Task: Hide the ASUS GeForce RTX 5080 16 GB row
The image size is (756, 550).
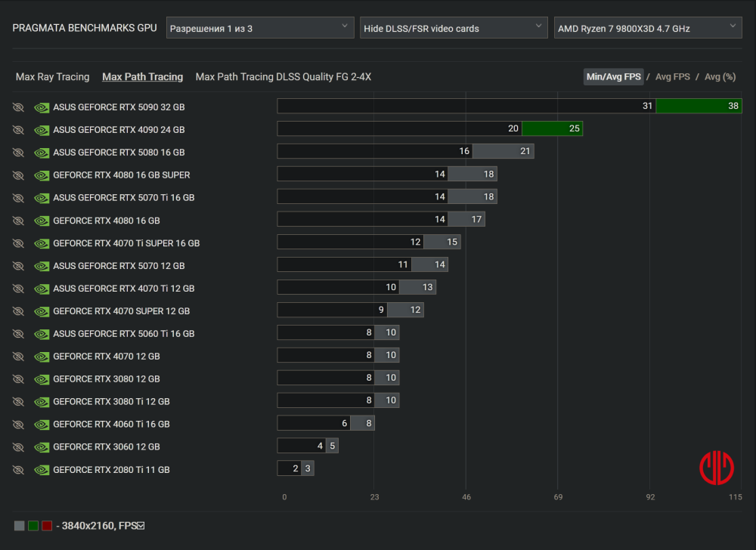Action: pos(18,153)
